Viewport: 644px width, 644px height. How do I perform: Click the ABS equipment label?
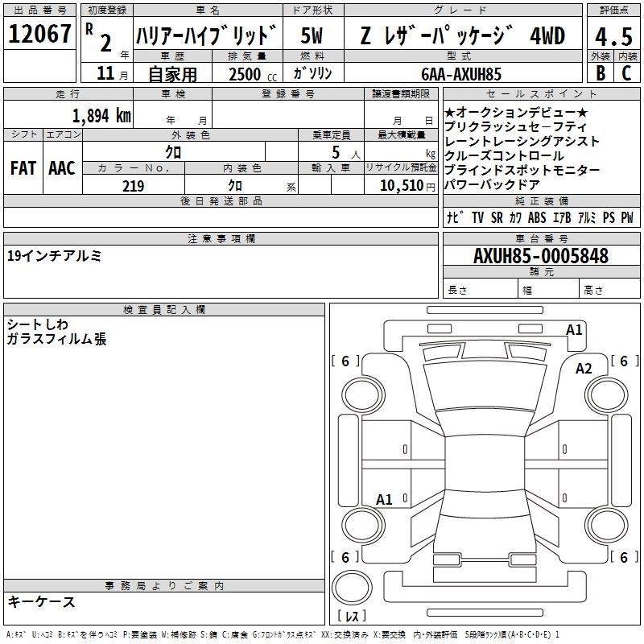(x=537, y=218)
